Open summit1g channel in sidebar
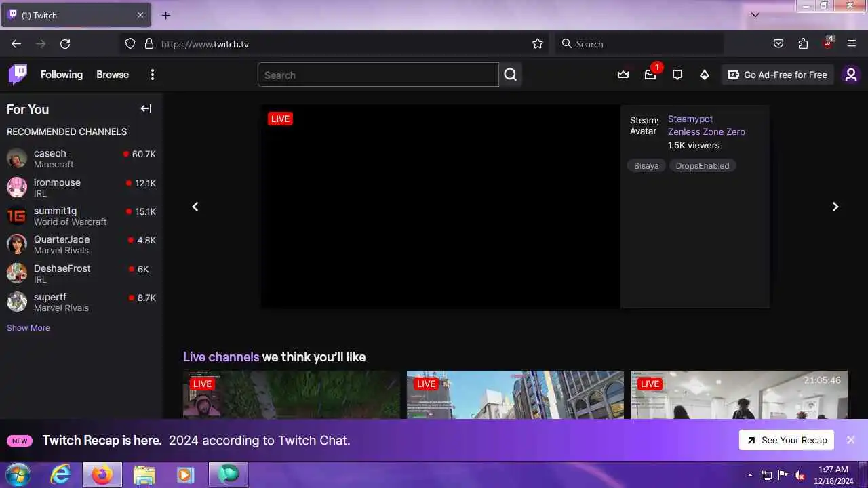 [x=81, y=216]
